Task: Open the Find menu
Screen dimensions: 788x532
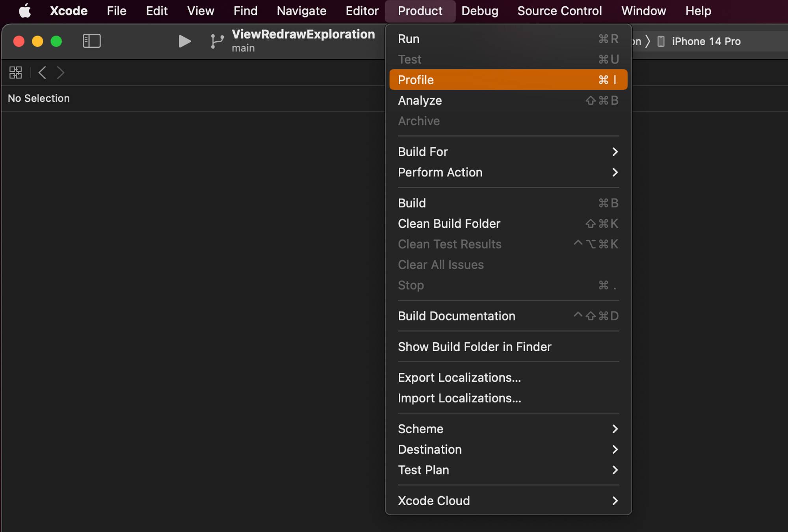Action: click(245, 11)
